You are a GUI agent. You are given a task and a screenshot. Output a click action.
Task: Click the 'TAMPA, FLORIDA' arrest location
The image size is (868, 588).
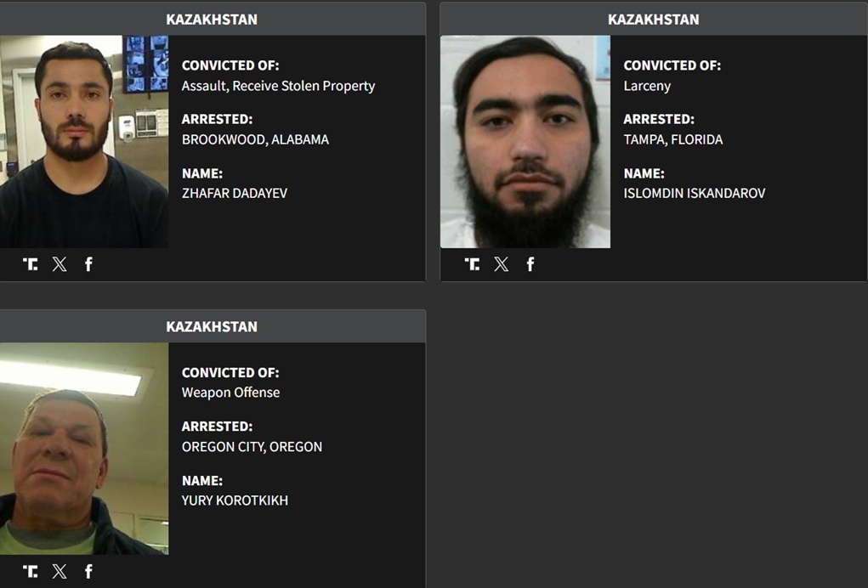coord(673,139)
